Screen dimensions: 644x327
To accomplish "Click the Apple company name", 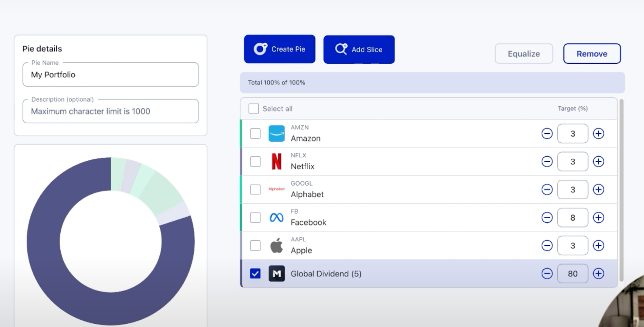I will (x=301, y=250).
